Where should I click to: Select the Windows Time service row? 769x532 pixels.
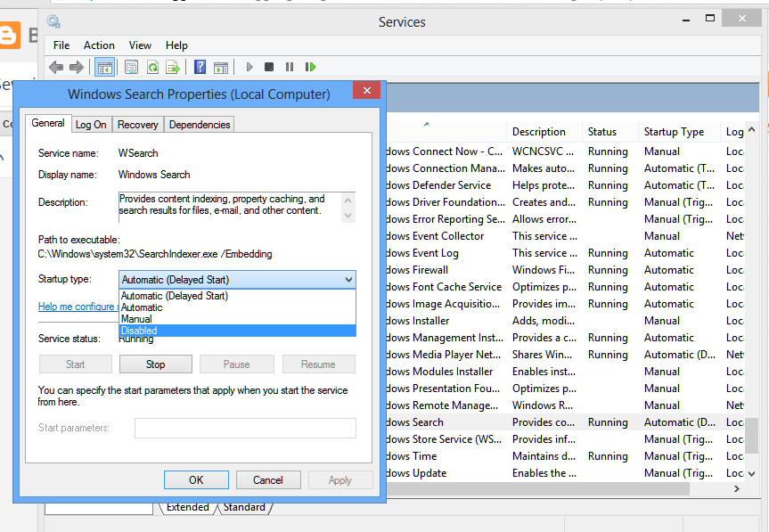[x=564, y=456]
